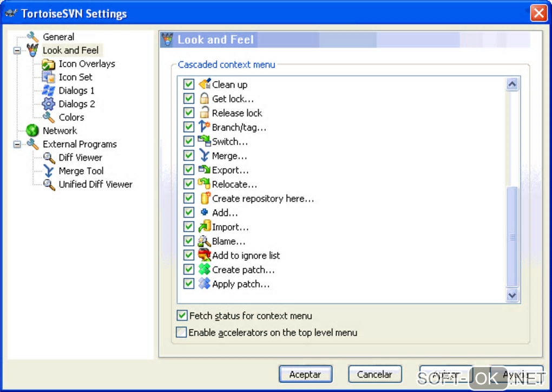Uncheck the Release lock checkbox
The image size is (552, 392).
pyautogui.click(x=189, y=113)
